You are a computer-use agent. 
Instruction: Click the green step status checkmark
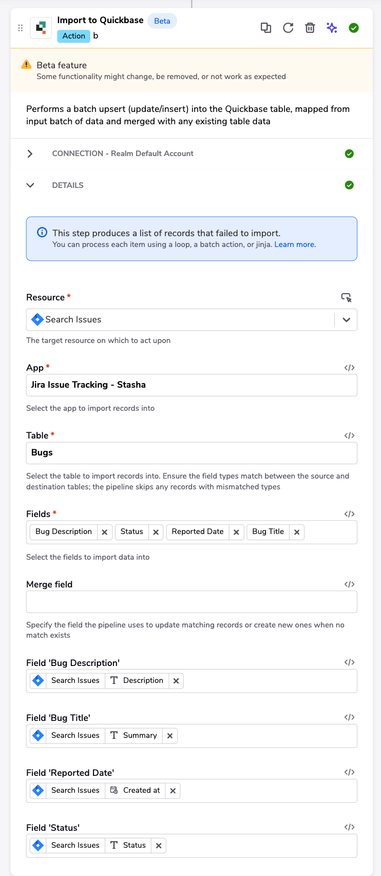tap(354, 28)
